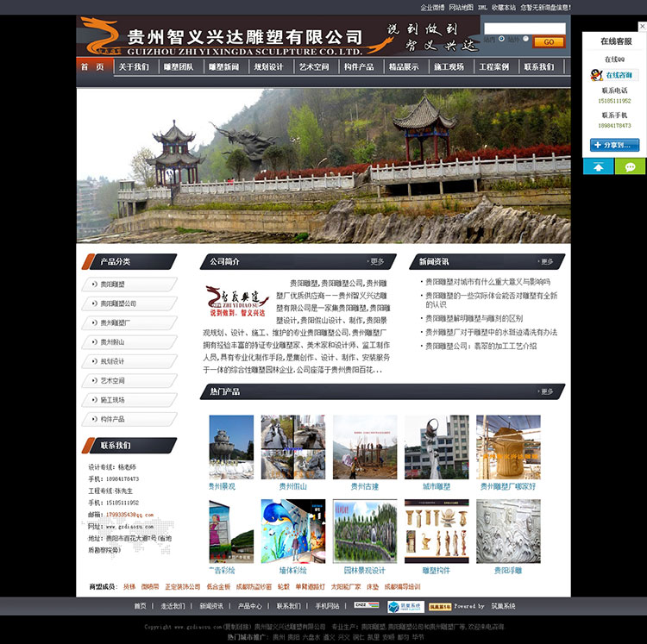This screenshot has width=647, height=644.
Task: Expand 更多 in the 热门产品 section
Action: (547, 391)
